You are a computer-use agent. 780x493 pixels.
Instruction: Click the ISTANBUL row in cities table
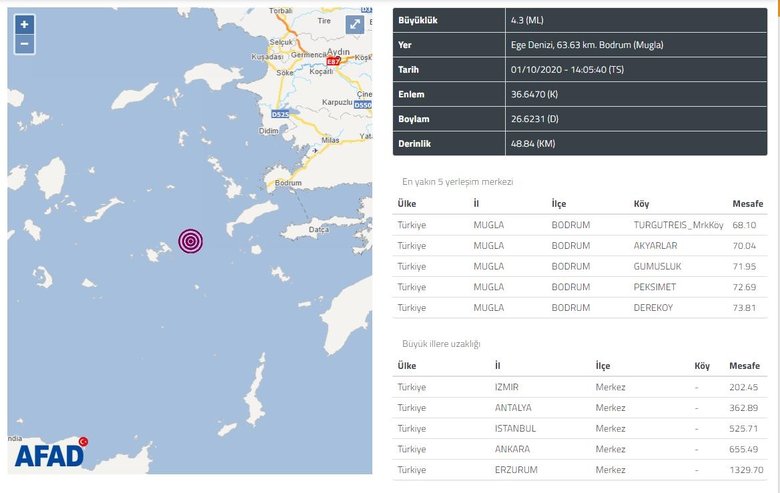click(580, 428)
